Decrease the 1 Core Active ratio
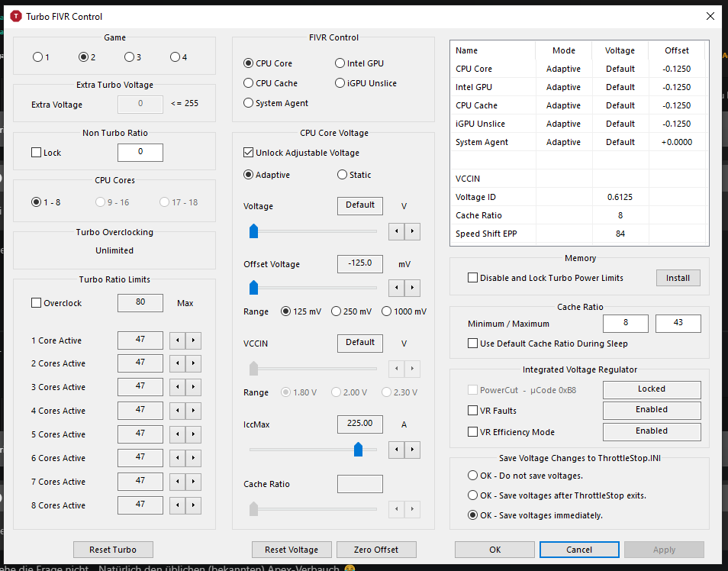Image resolution: width=728 pixels, height=571 pixels. [x=177, y=340]
